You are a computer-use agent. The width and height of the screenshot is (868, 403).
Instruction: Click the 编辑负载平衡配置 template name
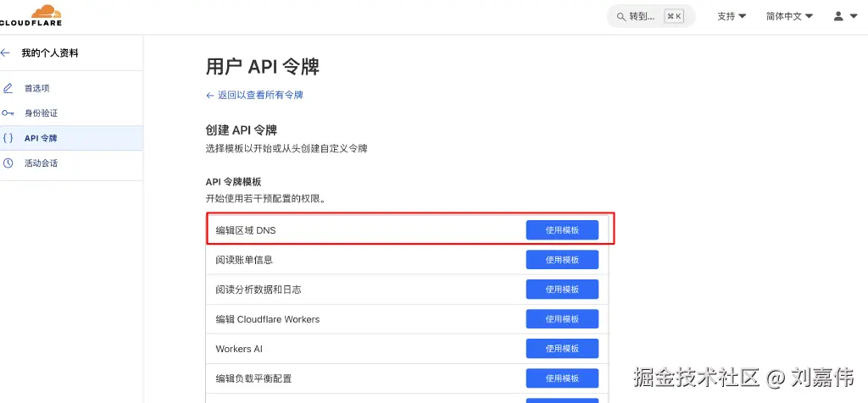[253, 378]
